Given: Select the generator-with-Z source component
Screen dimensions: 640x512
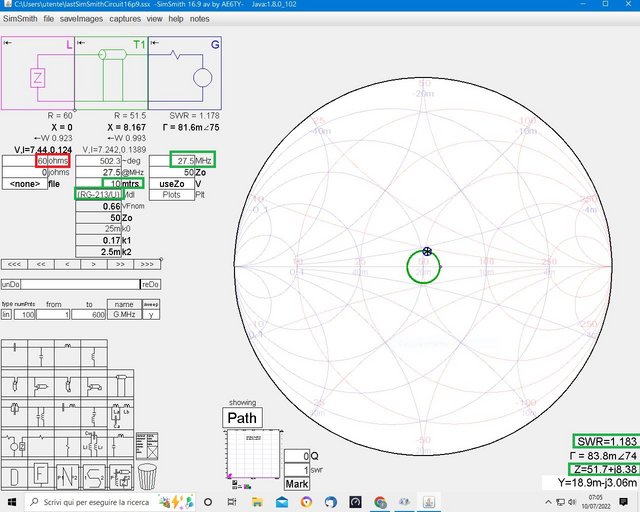Looking at the screenshot, I should pos(15,443).
